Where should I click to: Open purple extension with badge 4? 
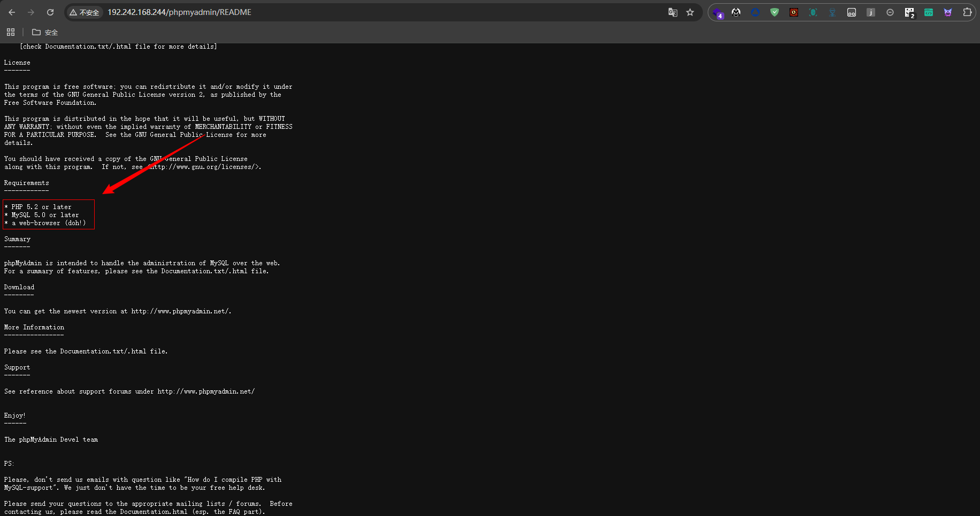tap(718, 13)
